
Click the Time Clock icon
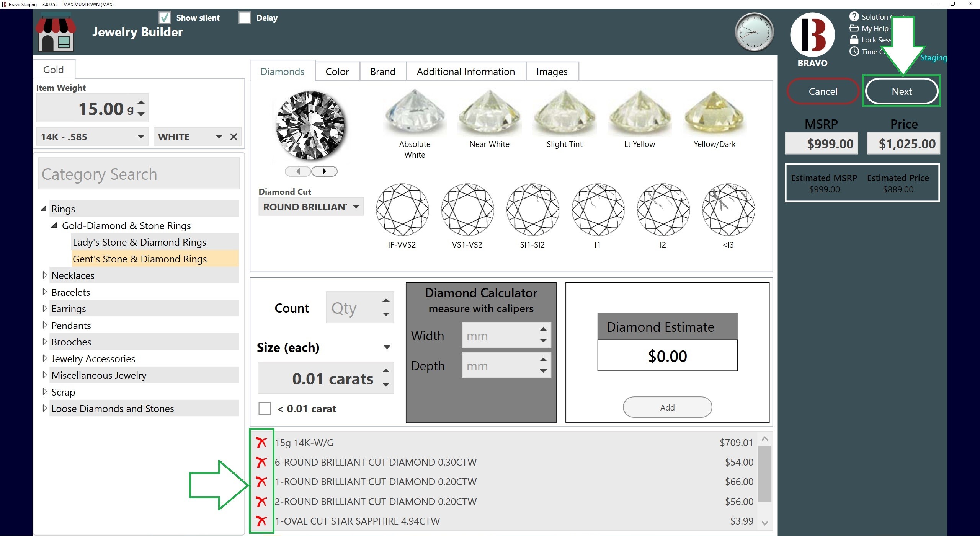pos(854,51)
